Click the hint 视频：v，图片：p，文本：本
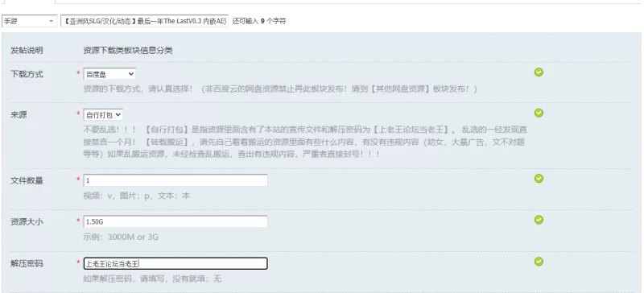644x293 pixels. click(137, 196)
